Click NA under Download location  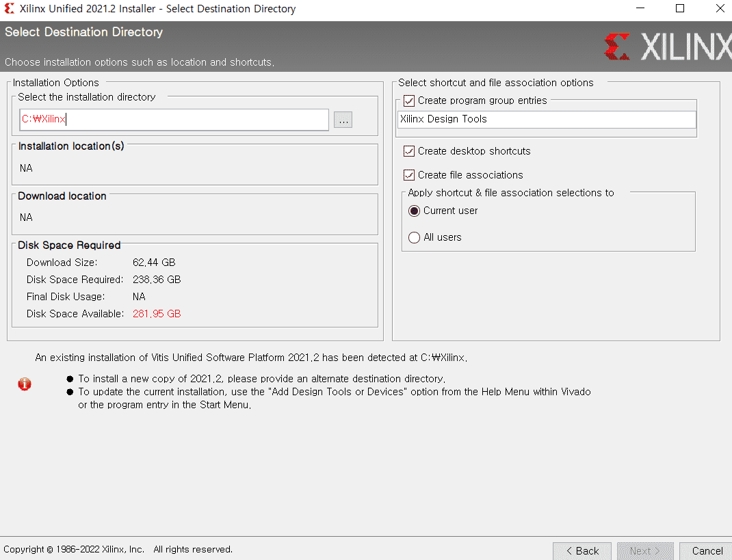tap(26, 217)
